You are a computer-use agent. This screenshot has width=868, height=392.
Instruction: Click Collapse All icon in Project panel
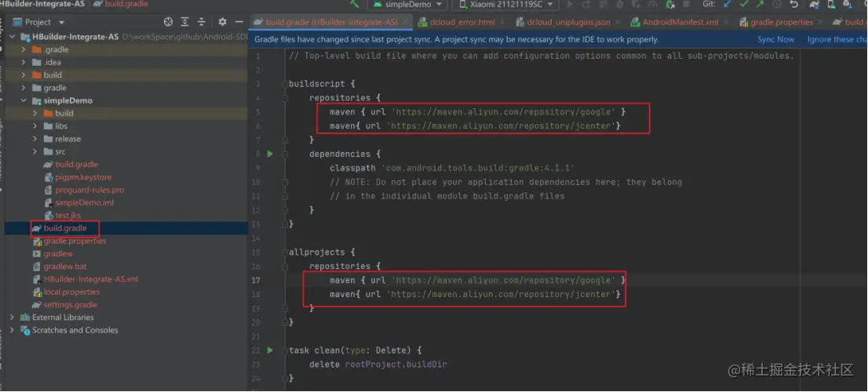[202, 22]
